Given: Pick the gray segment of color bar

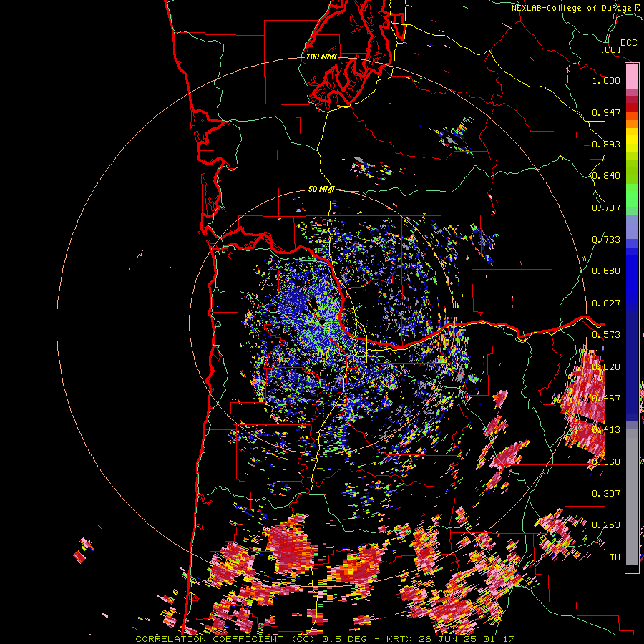Looking at the screenshot, I should [632, 497].
